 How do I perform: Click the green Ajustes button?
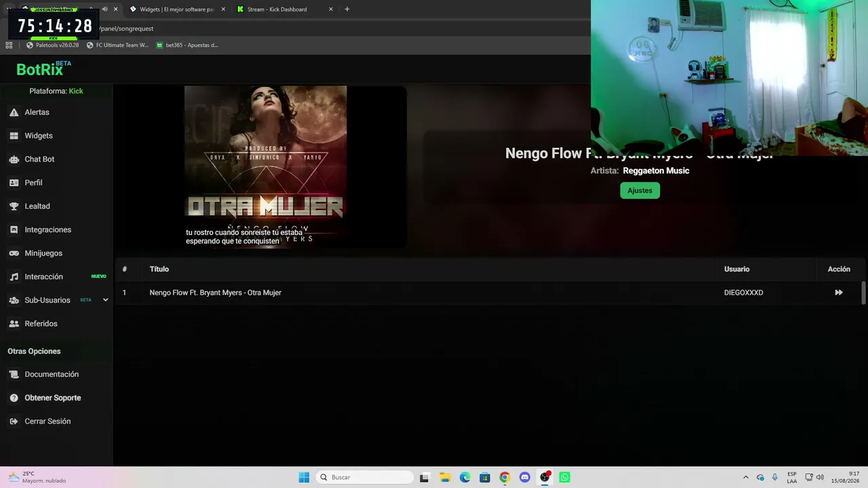pyautogui.click(x=639, y=190)
